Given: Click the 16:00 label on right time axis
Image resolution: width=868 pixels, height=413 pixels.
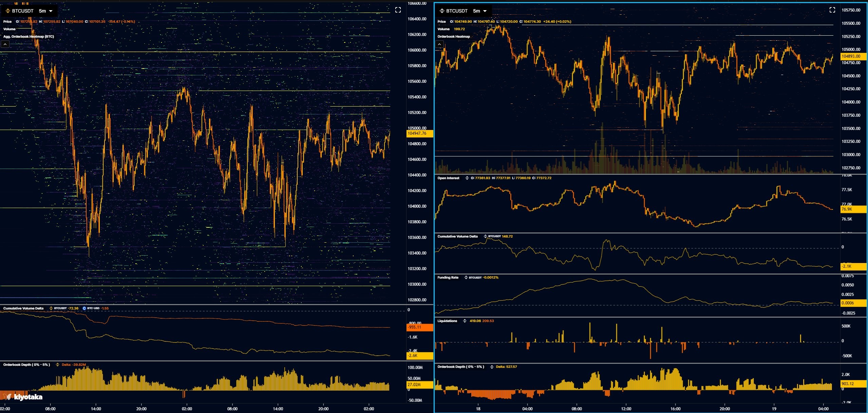Looking at the screenshot, I should coord(675,409).
